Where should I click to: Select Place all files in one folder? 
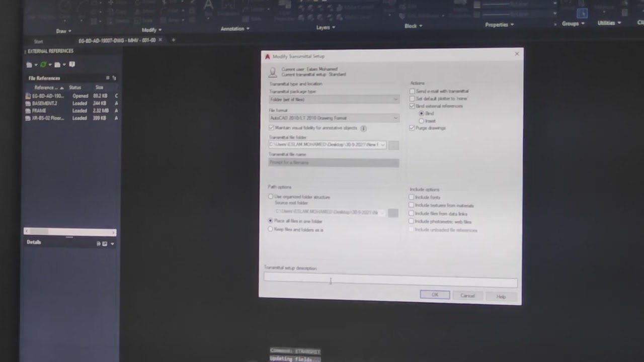271,221
